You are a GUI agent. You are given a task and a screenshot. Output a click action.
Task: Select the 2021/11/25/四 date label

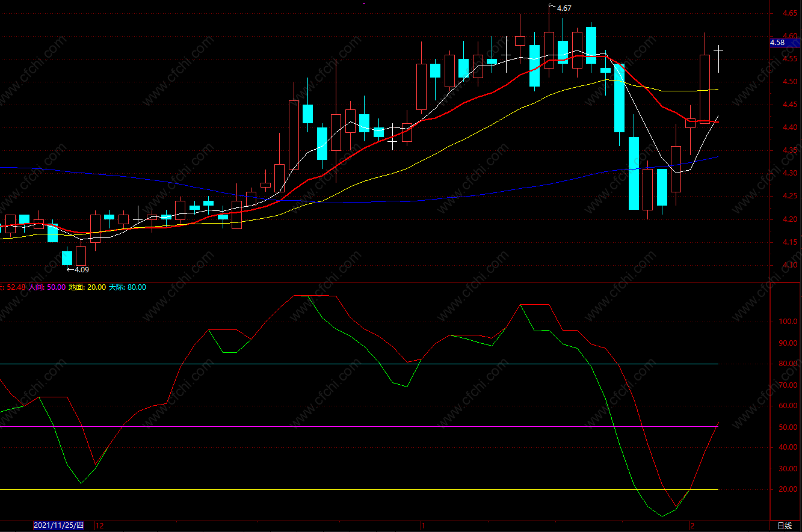point(58,525)
